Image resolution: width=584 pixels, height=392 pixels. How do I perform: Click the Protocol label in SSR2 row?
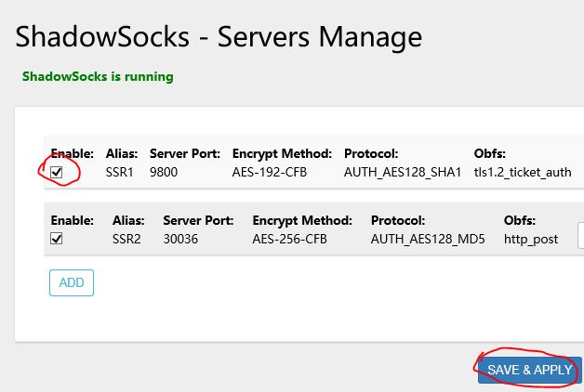[x=398, y=220]
